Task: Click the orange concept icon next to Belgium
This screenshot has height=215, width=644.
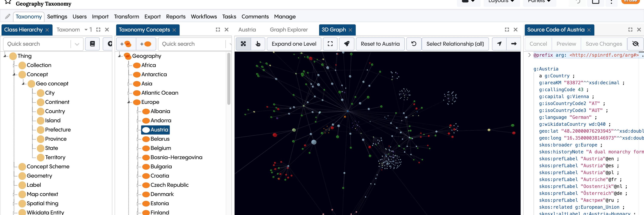Action: point(146,148)
